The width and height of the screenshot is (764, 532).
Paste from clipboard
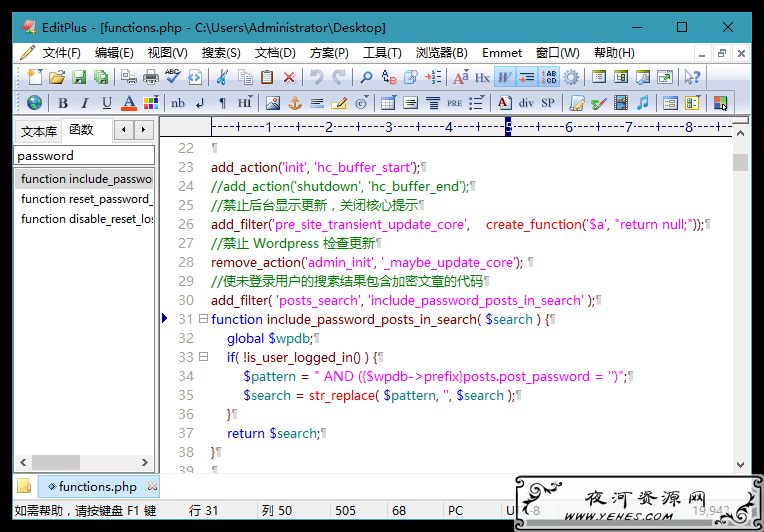tap(267, 77)
